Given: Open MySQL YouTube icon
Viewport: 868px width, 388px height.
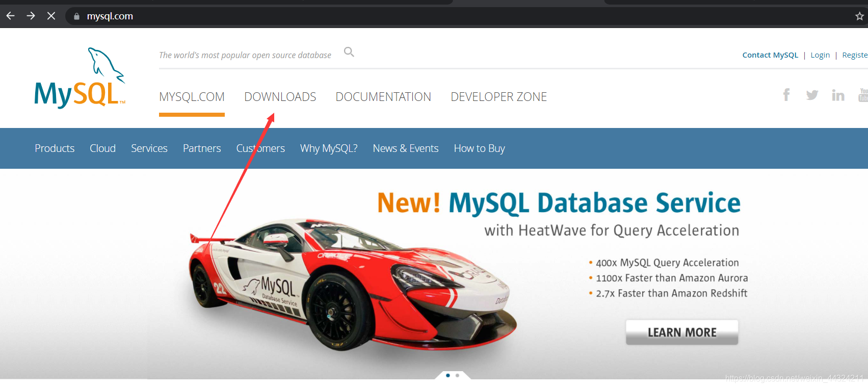Looking at the screenshot, I should [863, 95].
